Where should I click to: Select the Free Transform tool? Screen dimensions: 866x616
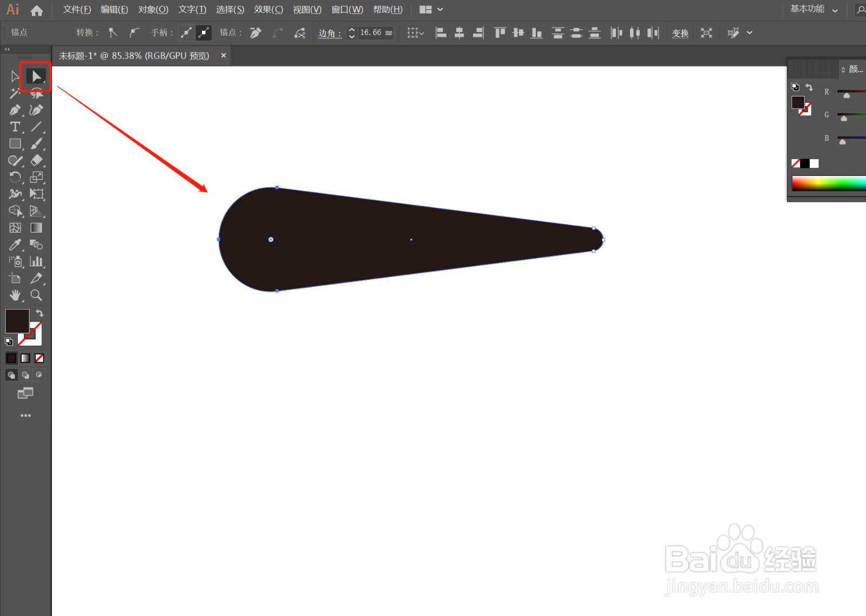(36, 194)
